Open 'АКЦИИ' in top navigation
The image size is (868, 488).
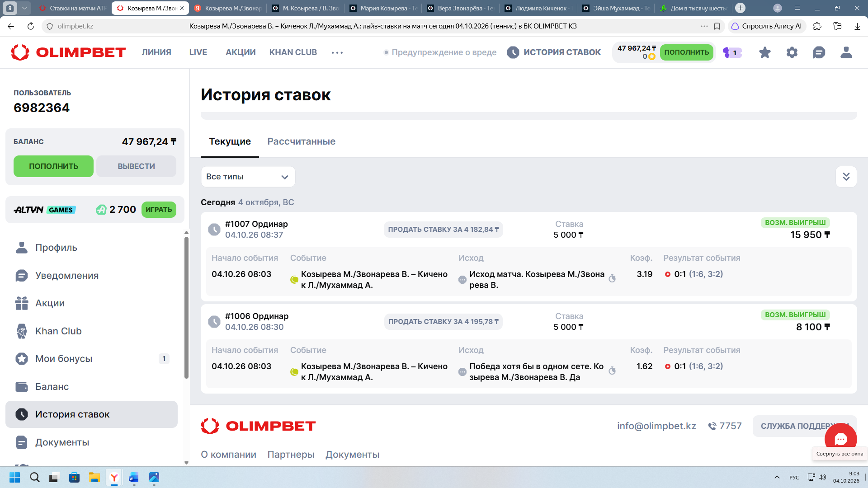(x=241, y=52)
